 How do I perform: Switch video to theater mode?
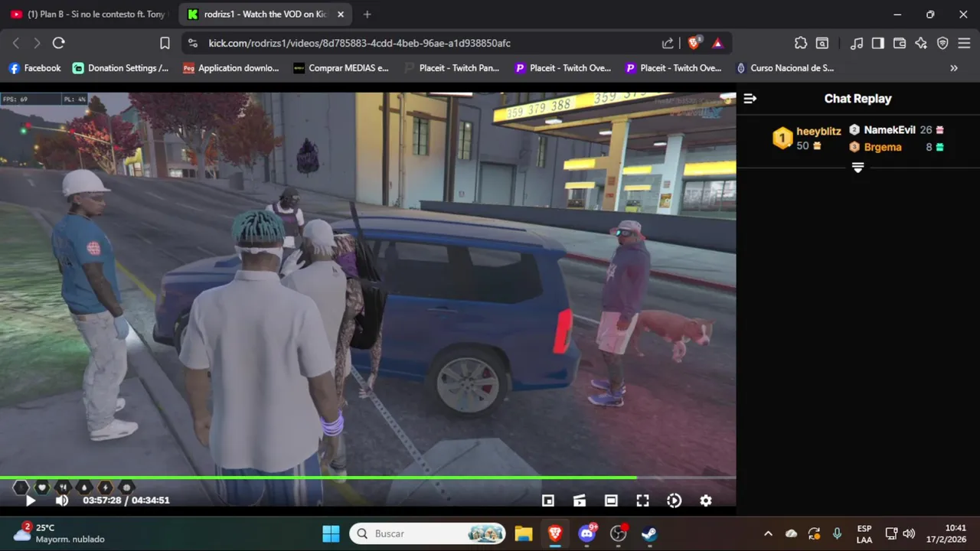tap(611, 500)
